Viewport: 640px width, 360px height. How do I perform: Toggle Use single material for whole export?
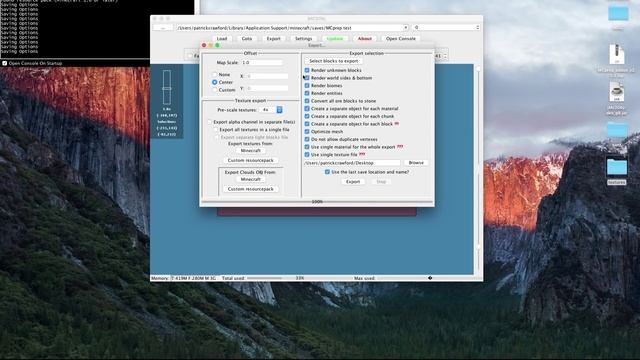coord(307,147)
